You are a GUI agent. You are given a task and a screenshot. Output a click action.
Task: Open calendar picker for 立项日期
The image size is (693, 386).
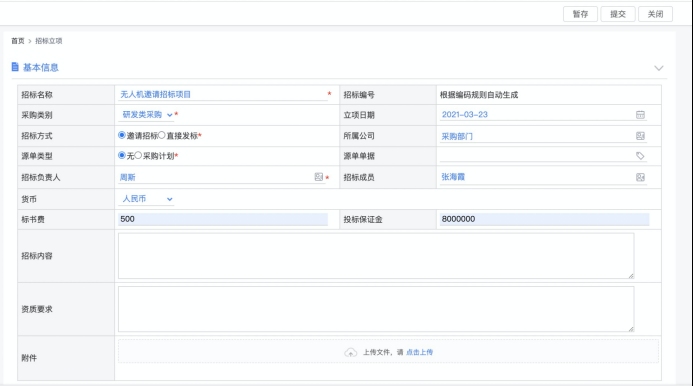coord(640,115)
